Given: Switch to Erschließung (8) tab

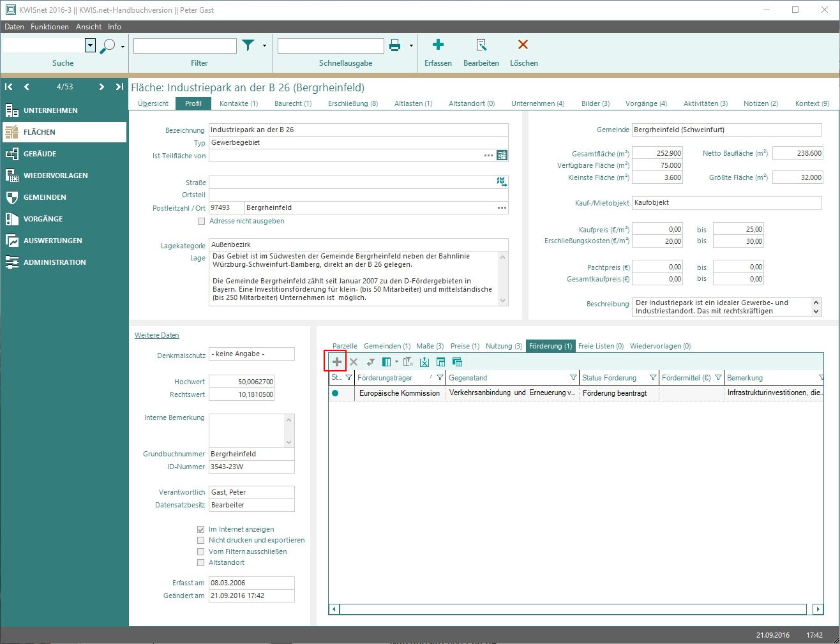Looking at the screenshot, I should [353, 103].
